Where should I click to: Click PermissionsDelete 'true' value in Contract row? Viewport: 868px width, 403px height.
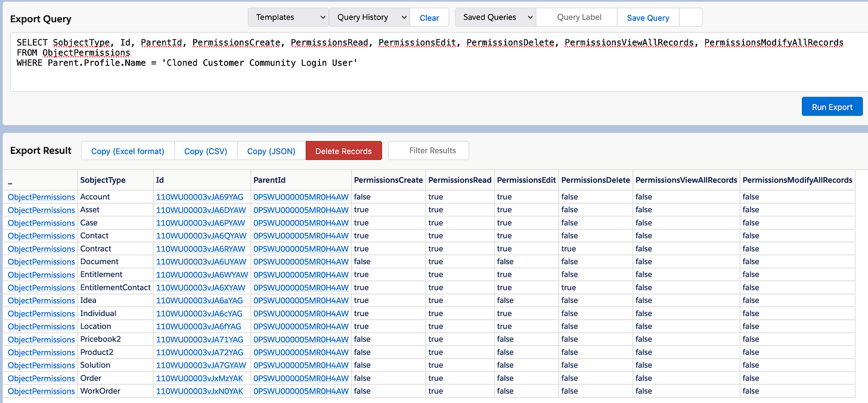(x=569, y=249)
